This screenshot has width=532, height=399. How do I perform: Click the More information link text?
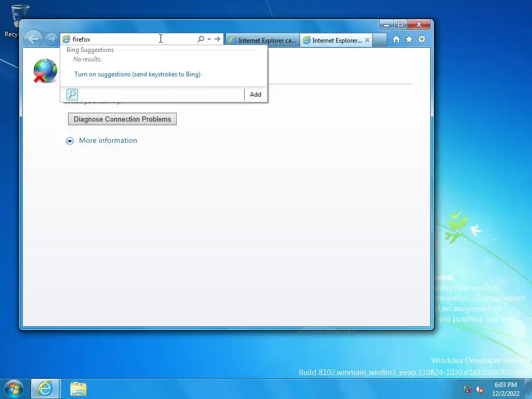[x=108, y=140]
